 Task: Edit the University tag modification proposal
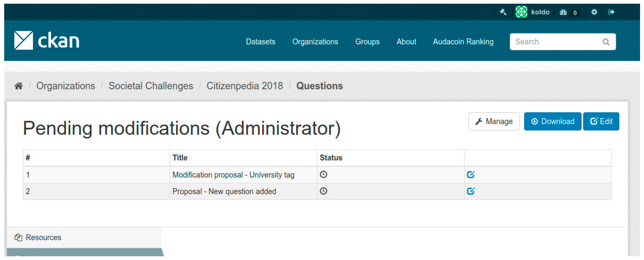click(x=470, y=175)
